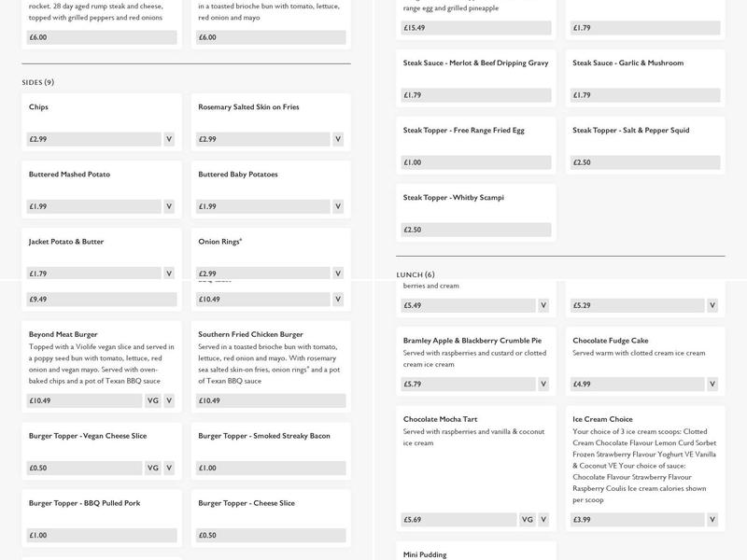This screenshot has width=747, height=560.
Task: Click V badge on Ice Cream Choice card
Action: (712, 520)
